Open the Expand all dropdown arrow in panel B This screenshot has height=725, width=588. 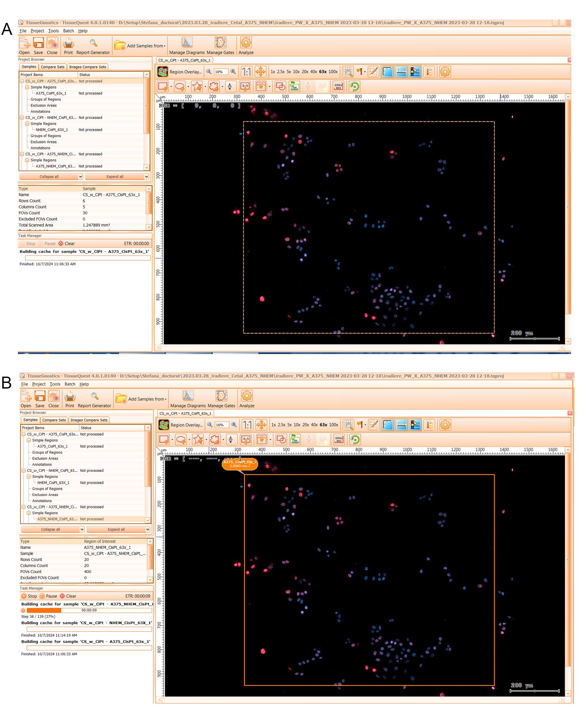[x=148, y=529]
